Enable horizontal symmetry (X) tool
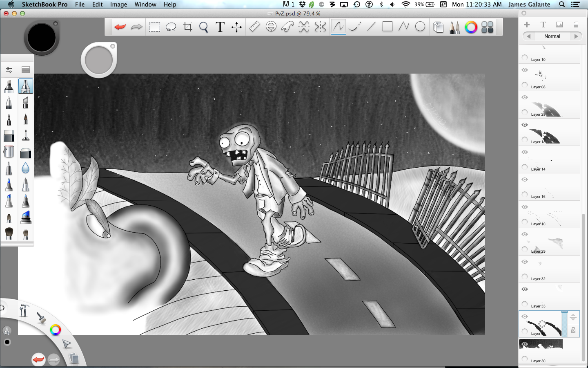The height and width of the screenshot is (368, 588). 304,27
